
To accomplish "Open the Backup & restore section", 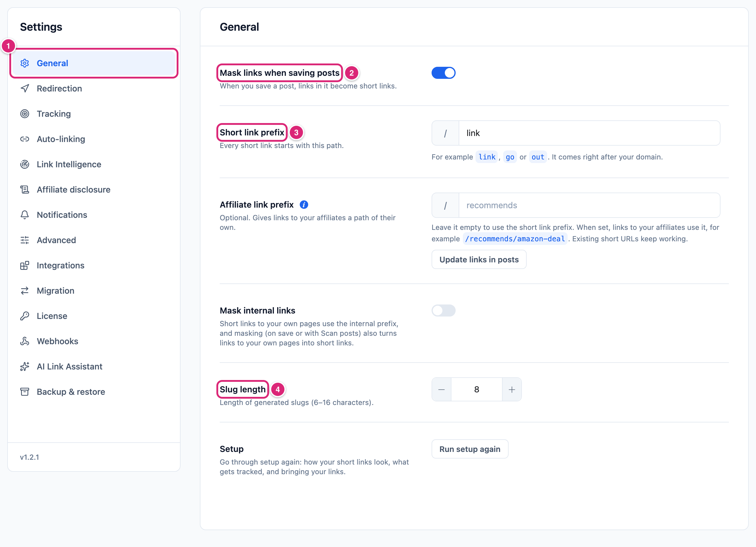I will 94,392.
